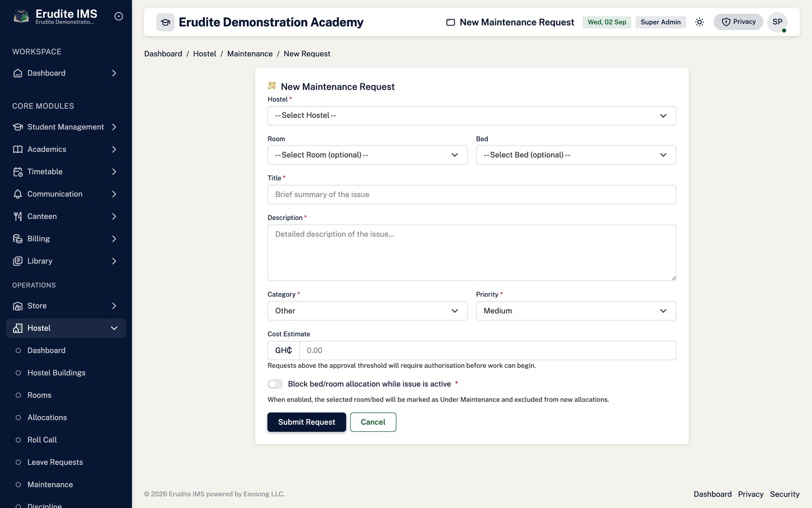Collapse sidebar using circle toggle icon
Screen dimensions: 812x508
coord(119,16)
